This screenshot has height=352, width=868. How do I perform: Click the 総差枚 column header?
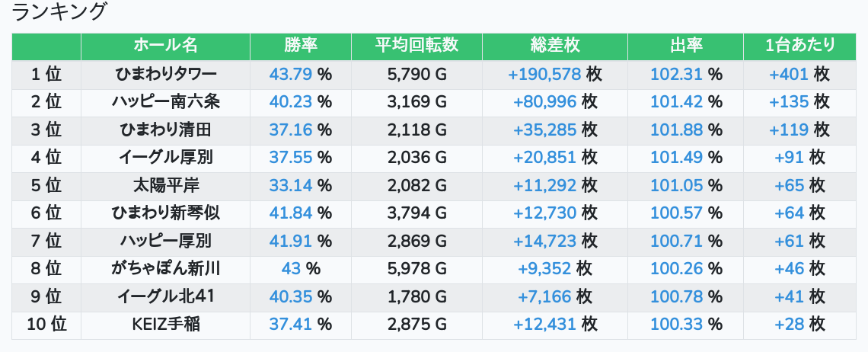(x=555, y=46)
